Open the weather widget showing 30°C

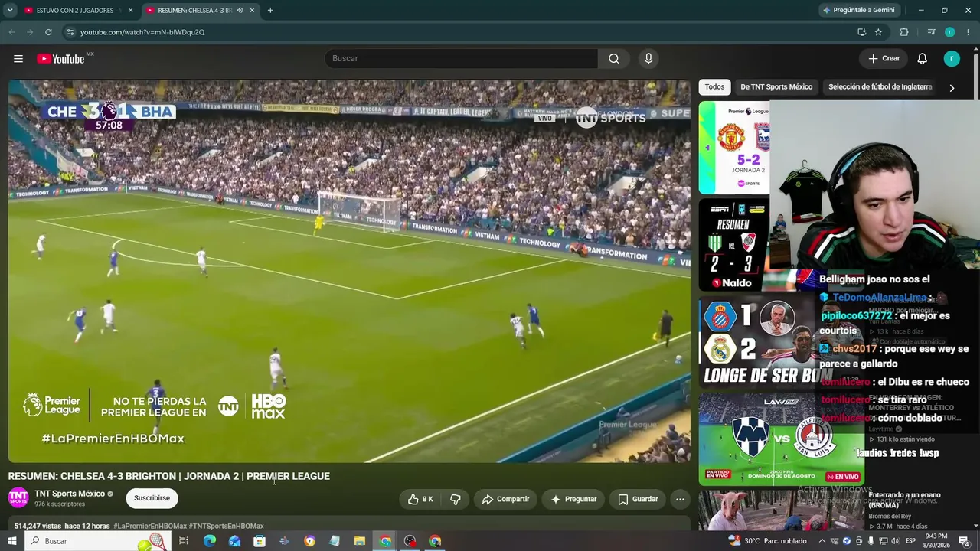pyautogui.click(x=767, y=541)
